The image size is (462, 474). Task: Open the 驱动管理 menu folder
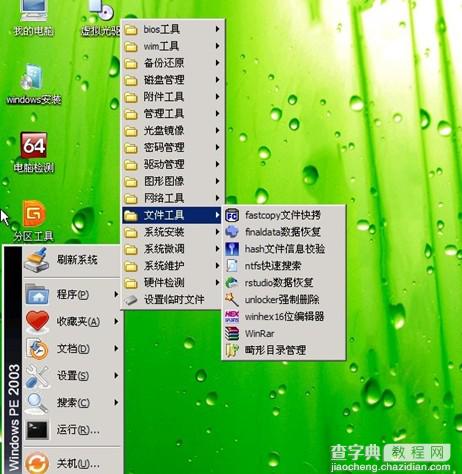pos(172,165)
